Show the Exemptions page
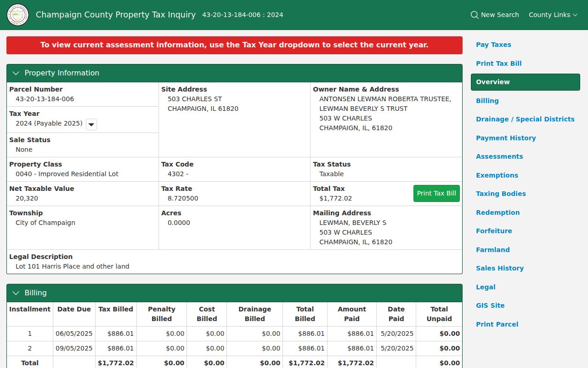 pos(497,175)
